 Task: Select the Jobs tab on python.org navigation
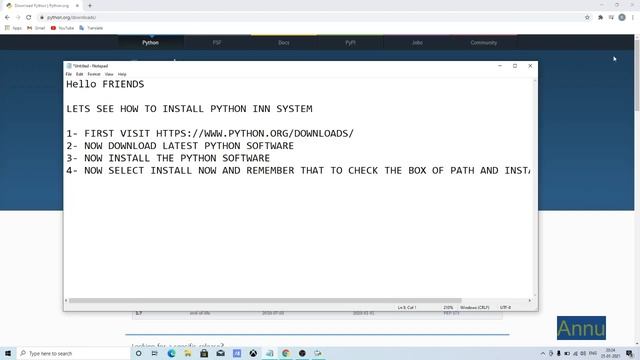pos(417,42)
